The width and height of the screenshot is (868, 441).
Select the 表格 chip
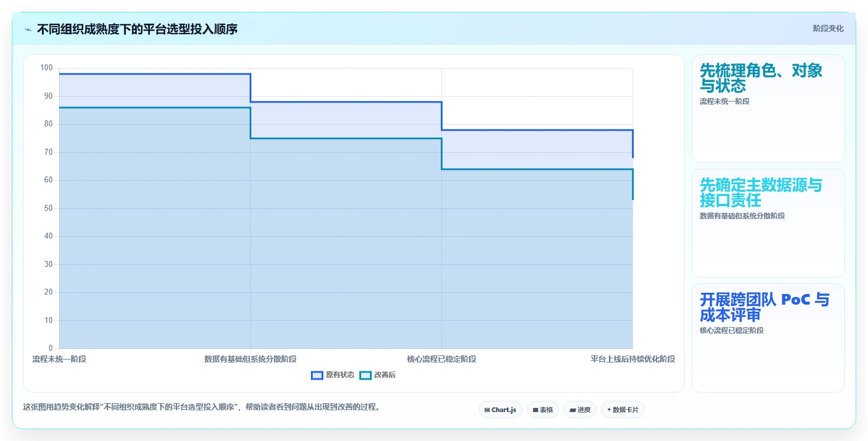pos(543,410)
